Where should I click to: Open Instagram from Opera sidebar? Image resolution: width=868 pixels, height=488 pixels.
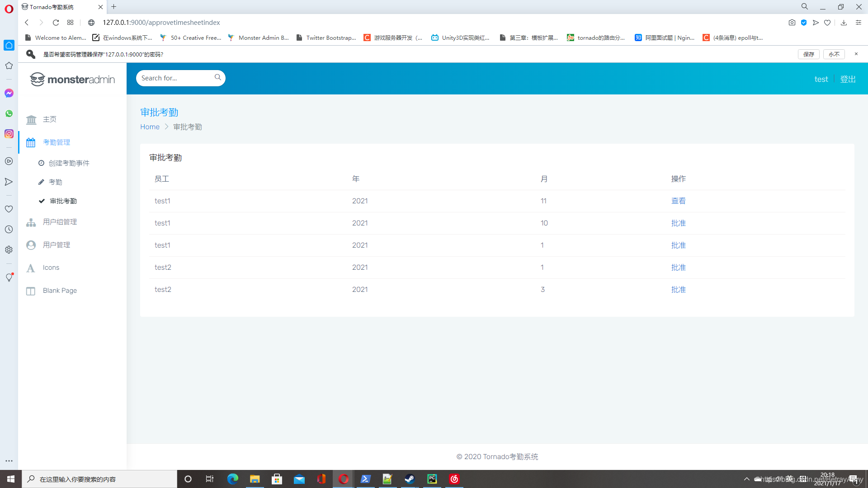coord(9,134)
